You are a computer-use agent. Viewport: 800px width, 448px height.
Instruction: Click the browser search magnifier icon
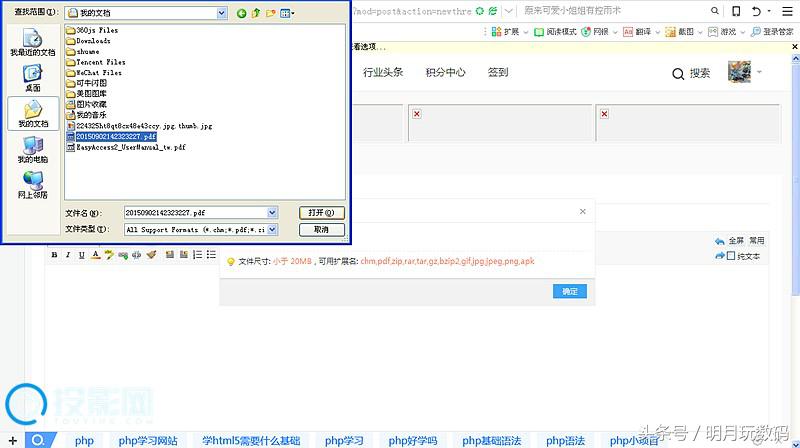pyautogui.click(x=715, y=11)
